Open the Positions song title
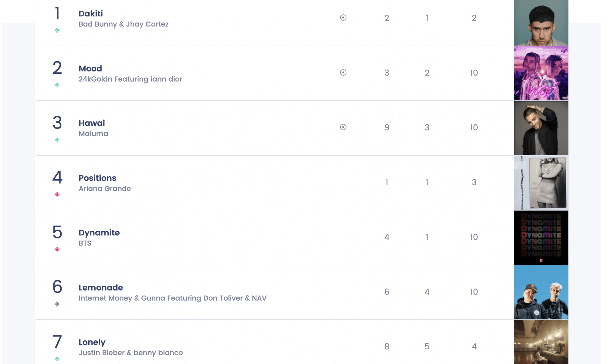The height and width of the screenshot is (364, 607). (x=97, y=178)
